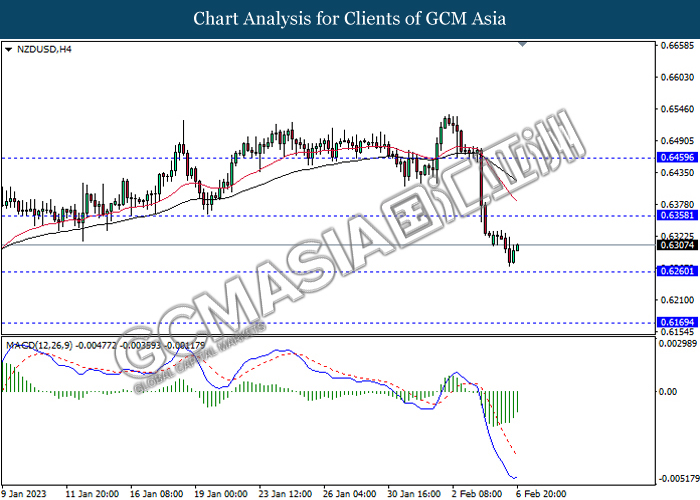The image size is (700, 500).
Task: Click the 23 Jan 12:00 time label
Action: pos(285,494)
